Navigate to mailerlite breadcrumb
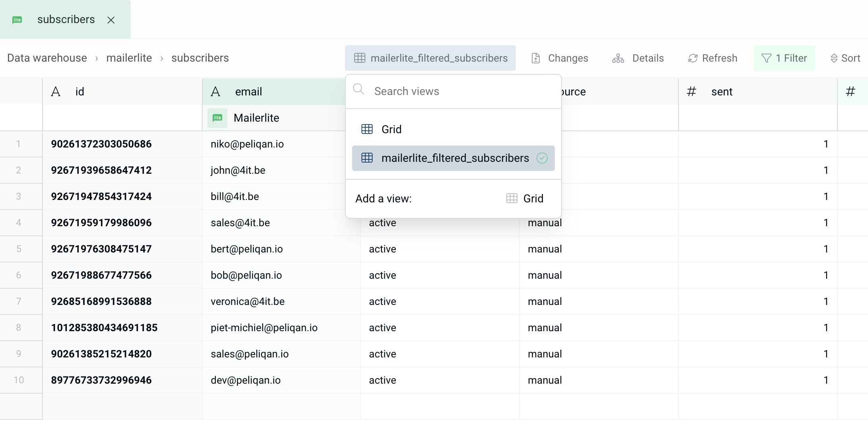The width and height of the screenshot is (868, 427). 129,58
